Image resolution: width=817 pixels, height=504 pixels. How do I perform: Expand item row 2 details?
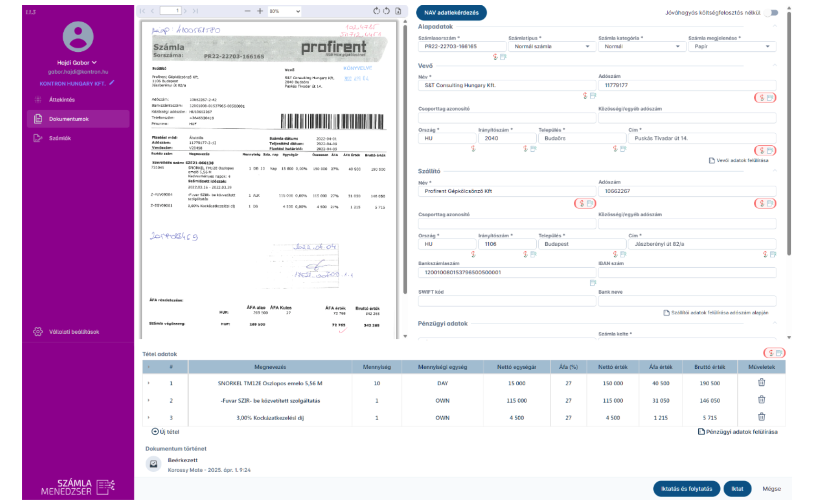pos(149,401)
